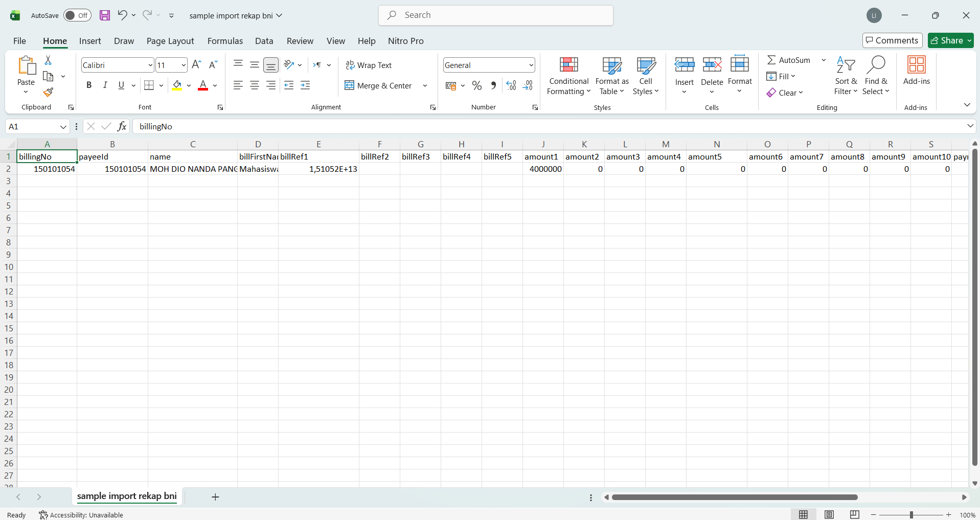Viewport: 980px width, 520px height.
Task: Open the Nitro Pro tab
Action: [x=405, y=41]
